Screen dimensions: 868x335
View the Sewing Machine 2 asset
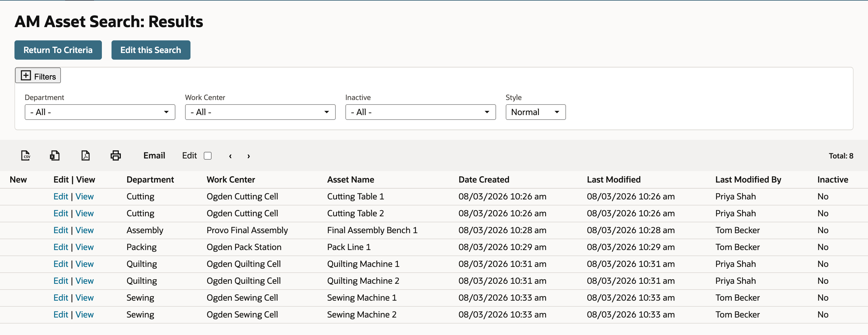click(x=85, y=315)
